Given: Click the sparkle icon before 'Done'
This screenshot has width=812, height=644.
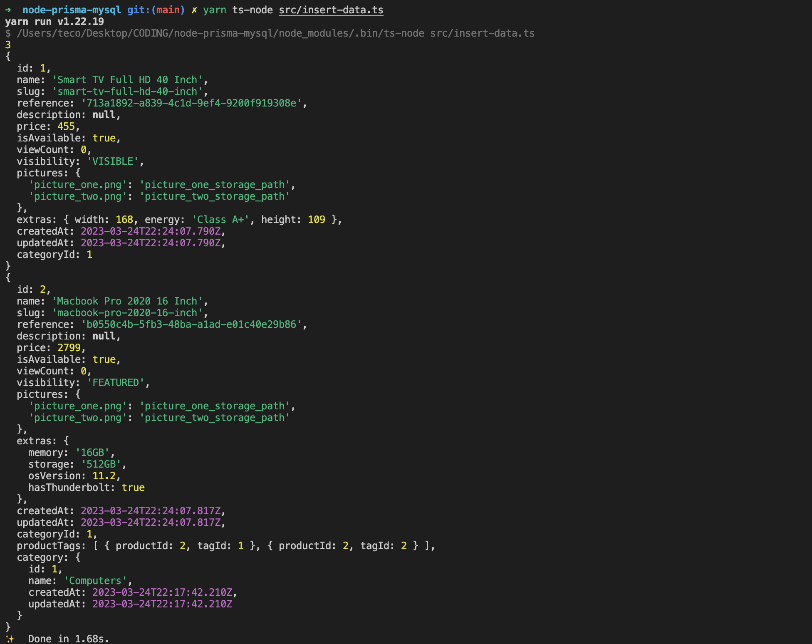Looking at the screenshot, I should tap(10, 639).
